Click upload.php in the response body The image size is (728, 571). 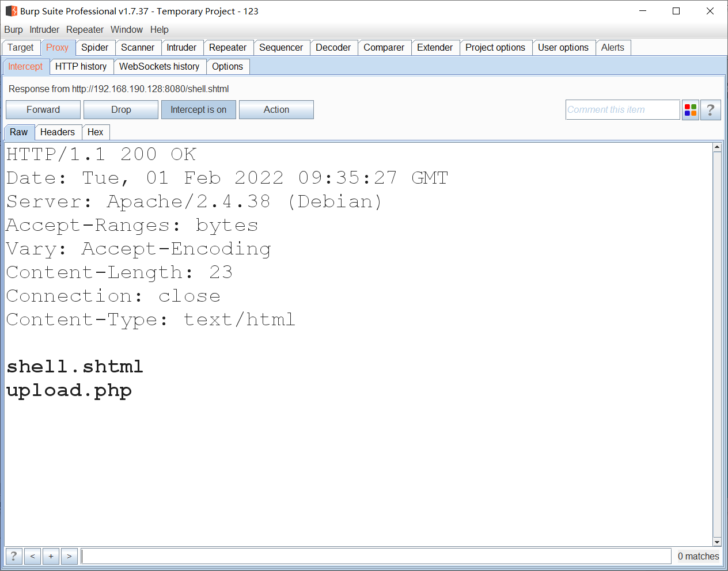click(69, 390)
